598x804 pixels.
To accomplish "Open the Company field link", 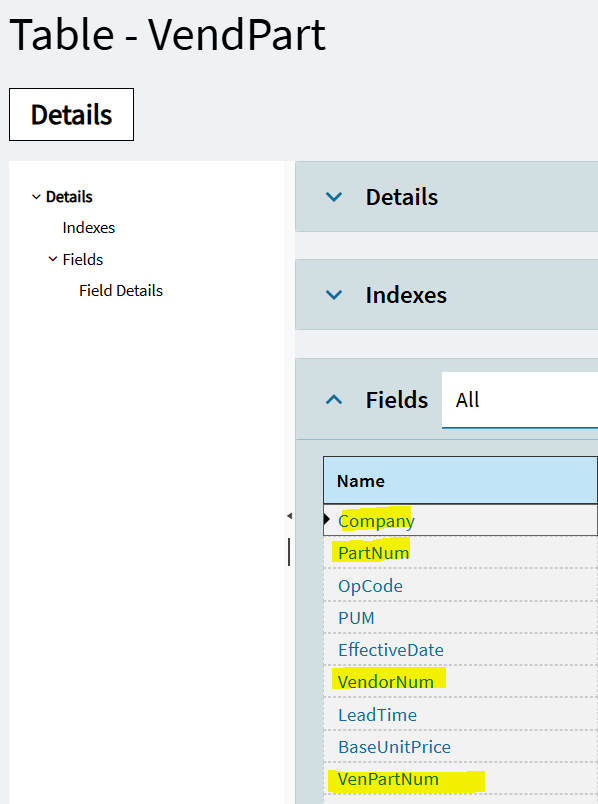I will pyautogui.click(x=376, y=521).
